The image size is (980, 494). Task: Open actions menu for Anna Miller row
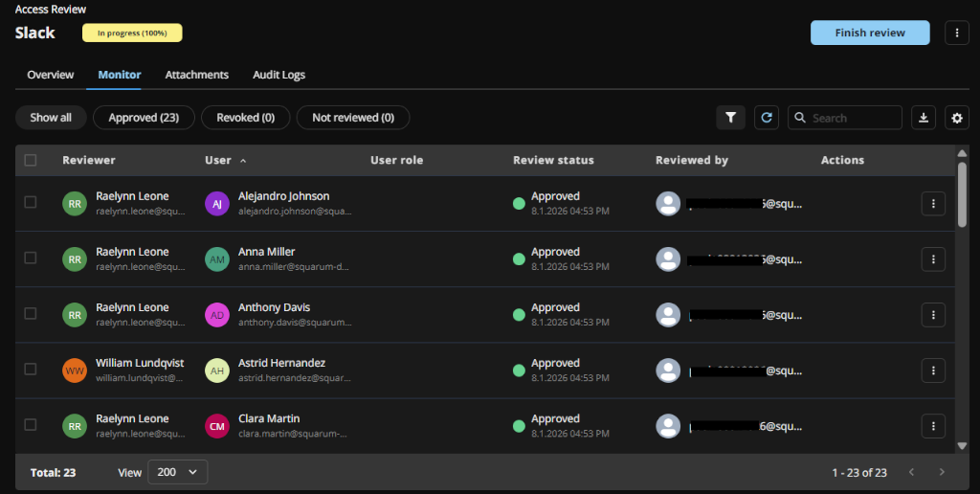tap(933, 258)
